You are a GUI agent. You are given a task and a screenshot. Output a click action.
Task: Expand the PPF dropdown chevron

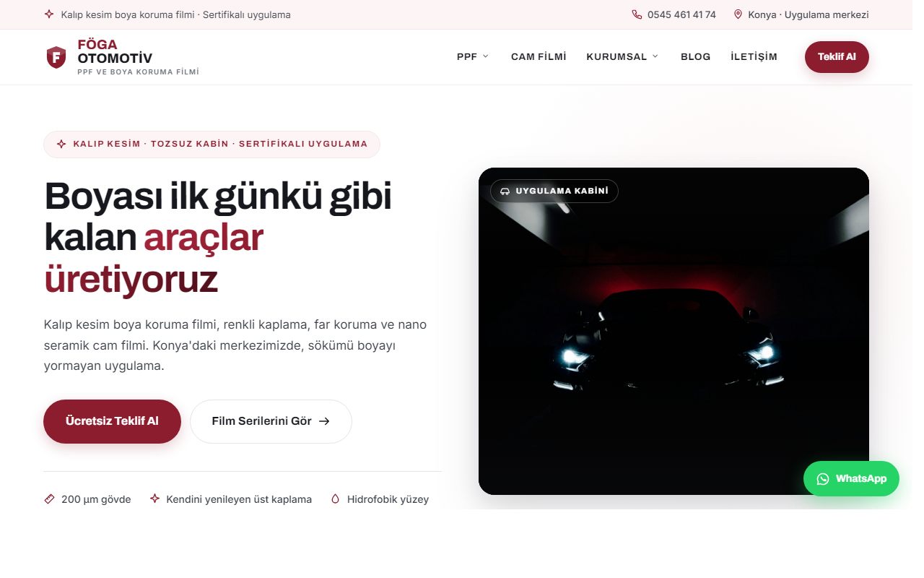486,56
